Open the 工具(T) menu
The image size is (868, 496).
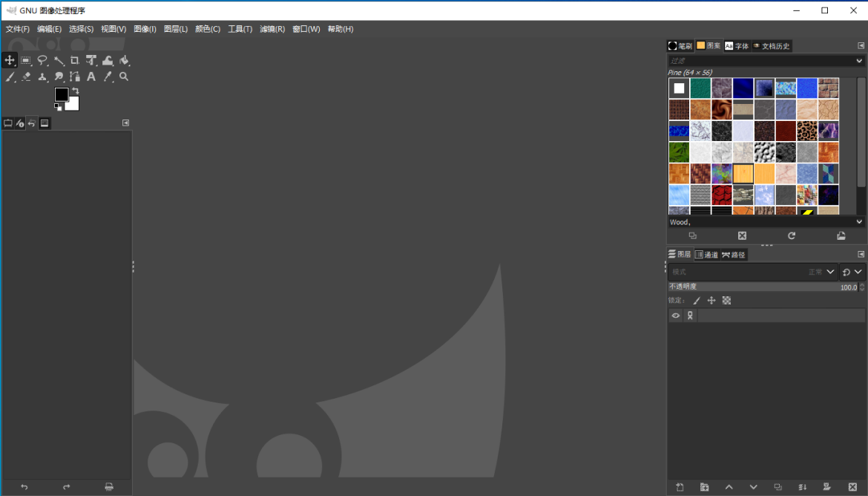click(x=240, y=29)
